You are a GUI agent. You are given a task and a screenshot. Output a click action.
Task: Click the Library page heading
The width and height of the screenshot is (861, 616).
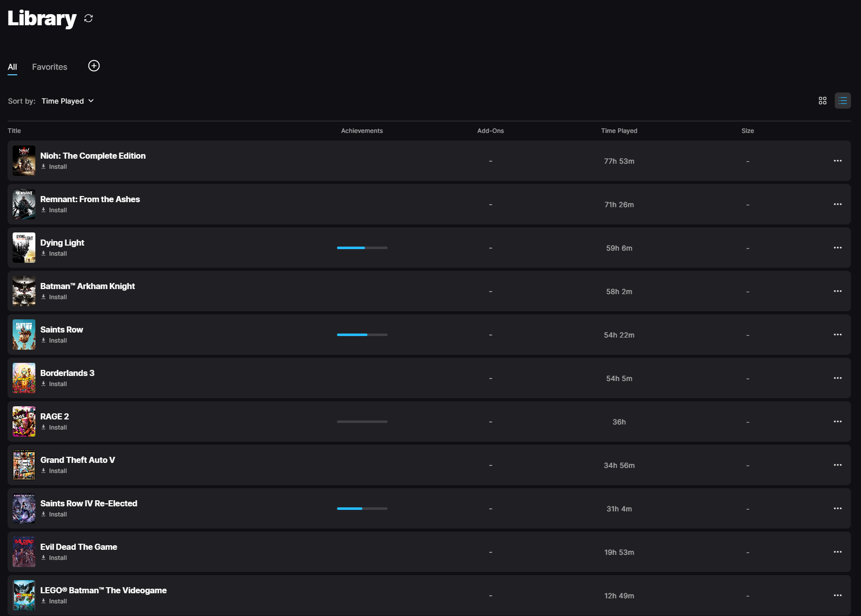pos(42,19)
